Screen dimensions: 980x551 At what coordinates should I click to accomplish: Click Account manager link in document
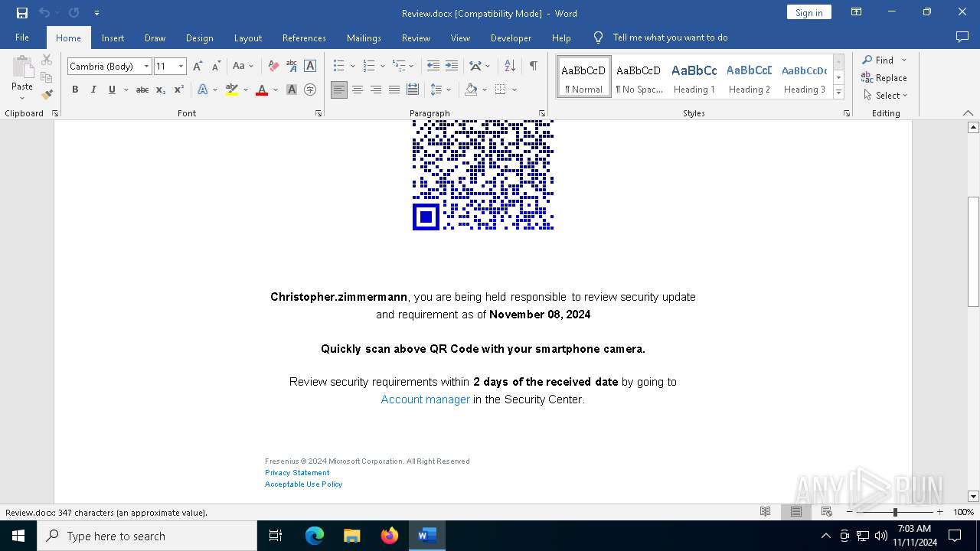[x=426, y=399]
